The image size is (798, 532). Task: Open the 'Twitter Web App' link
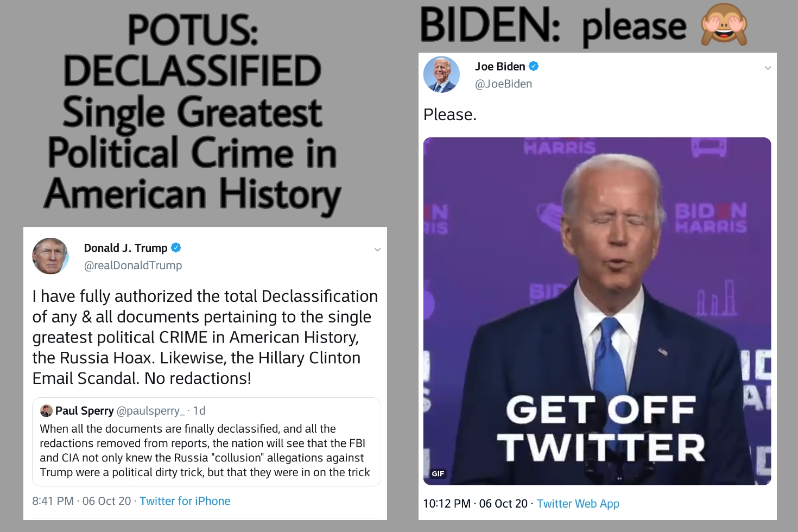[x=578, y=504]
